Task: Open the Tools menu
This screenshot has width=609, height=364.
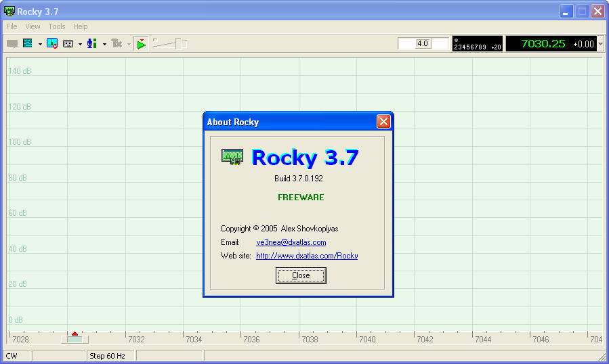Action: pos(57,26)
